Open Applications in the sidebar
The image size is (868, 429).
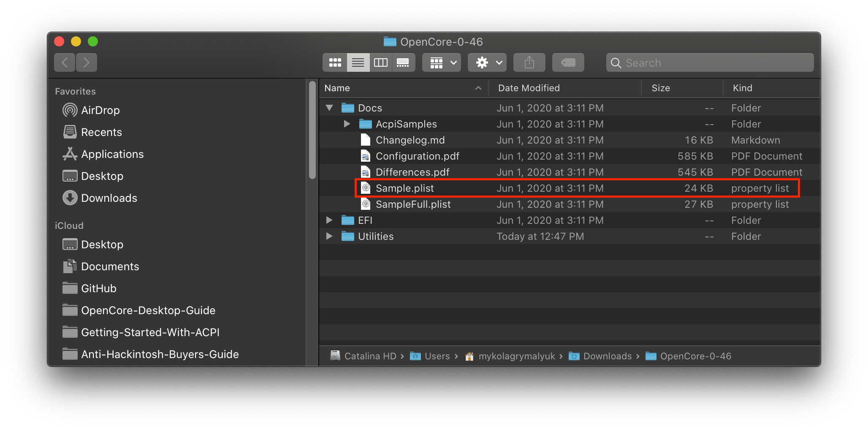(x=103, y=154)
